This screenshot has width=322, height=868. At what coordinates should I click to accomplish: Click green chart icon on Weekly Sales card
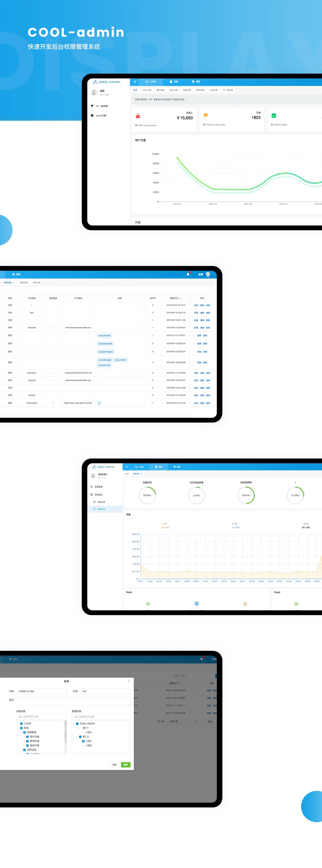[x=274, y=116]
